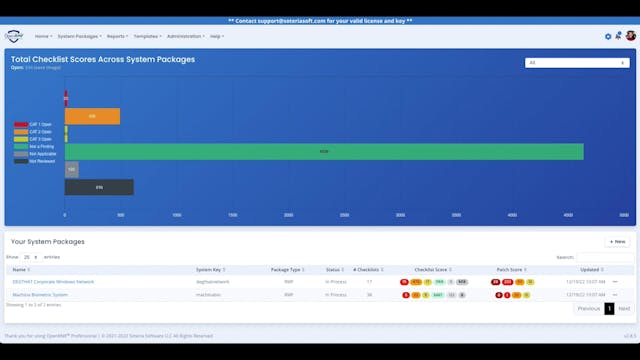
Task: Click first red patch score badge in Corporate Windows row
Action: click(x=496, y=282)
